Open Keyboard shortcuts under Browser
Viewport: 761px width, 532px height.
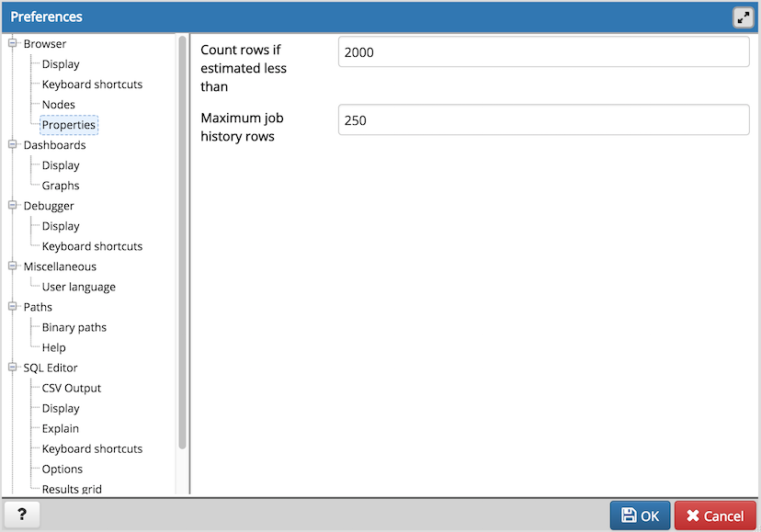point(92,85)
